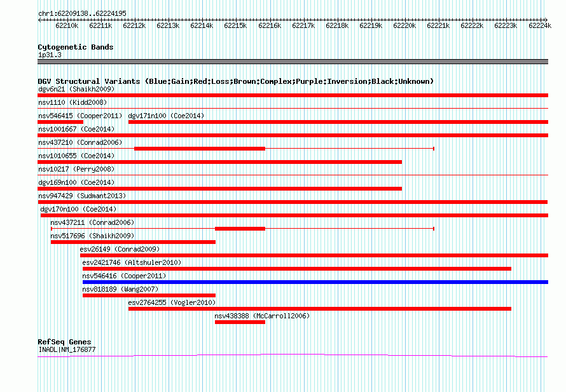This screenshot has width=566, height=392.
Task: Click the thin red line of nsv1110
Action: tap(293, 108)
